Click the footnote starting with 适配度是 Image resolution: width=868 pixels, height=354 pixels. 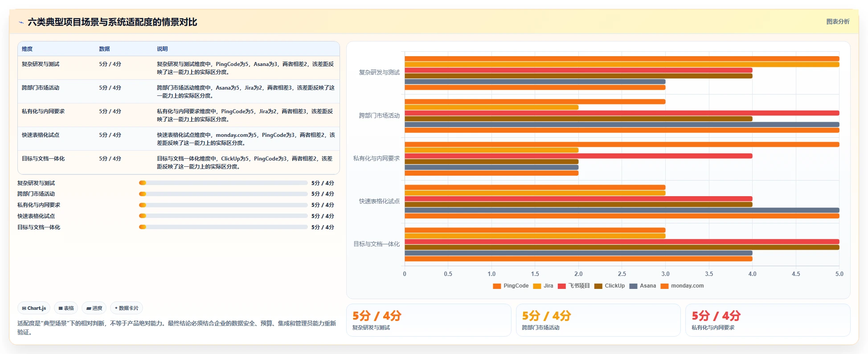click(176, 328)
